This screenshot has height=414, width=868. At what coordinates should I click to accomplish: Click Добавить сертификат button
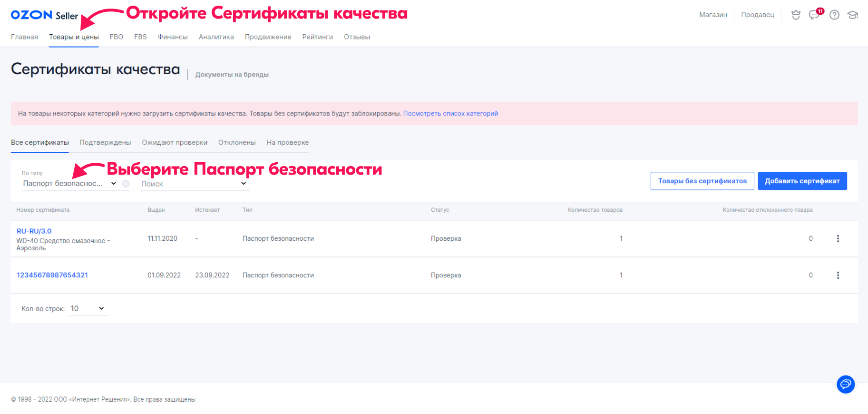802,181
